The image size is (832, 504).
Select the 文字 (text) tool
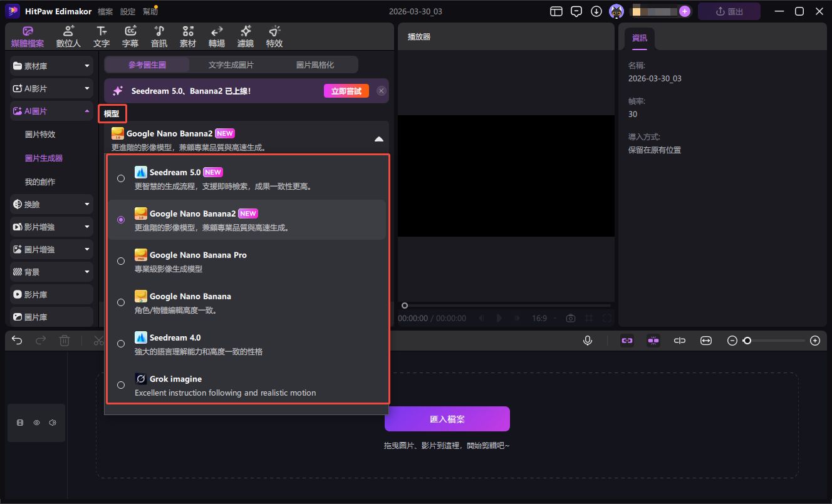[x=101, y=36]
